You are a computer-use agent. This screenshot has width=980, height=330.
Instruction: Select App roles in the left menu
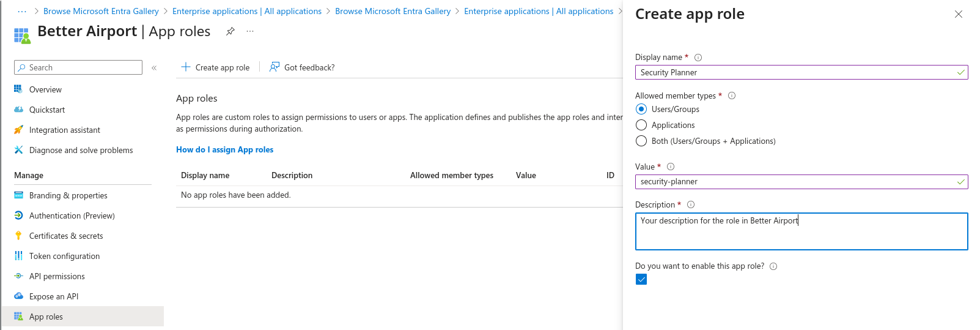coord(83,317)
